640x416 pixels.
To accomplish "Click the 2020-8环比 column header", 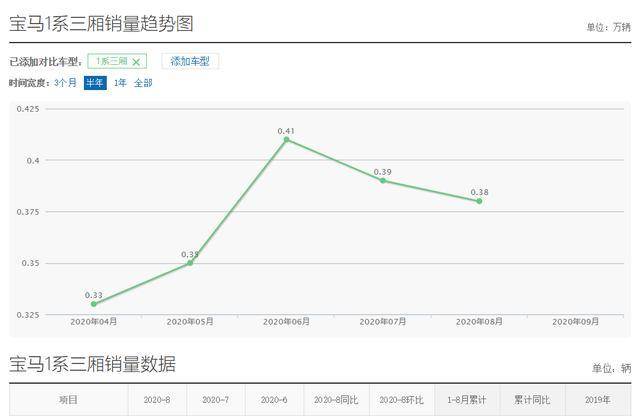I will click(x=402, y=400).
